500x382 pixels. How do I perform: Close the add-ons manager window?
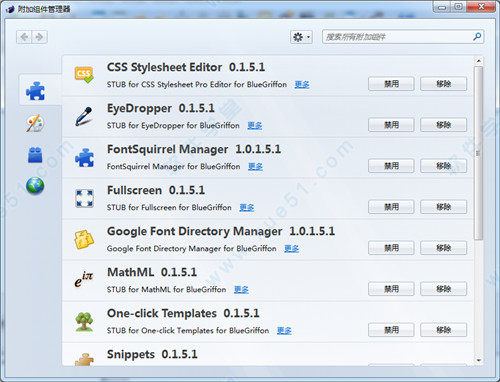pos(481,7)
